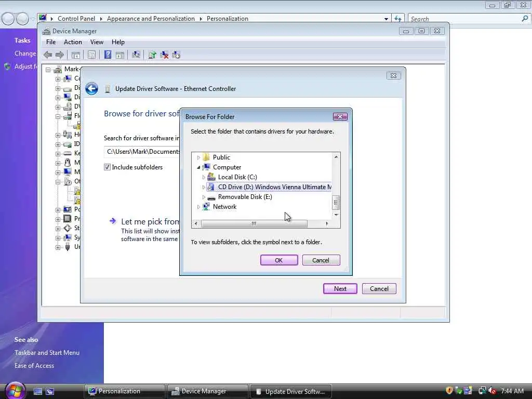Select the Network icon in the folder tree
The height and width of the screenshot is (399, 532).
(206, 207)
